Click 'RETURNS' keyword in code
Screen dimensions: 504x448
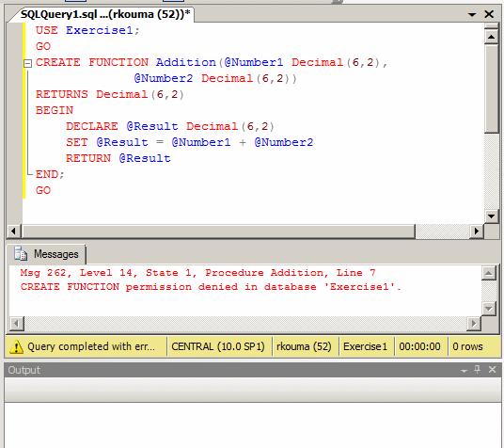click(x=62, y=94)
